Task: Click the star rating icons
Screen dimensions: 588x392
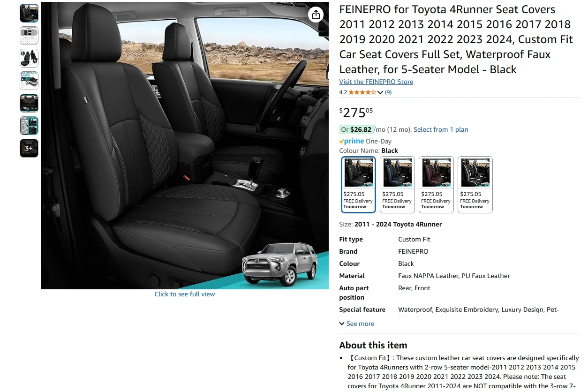Action: [x=362, y=92]
